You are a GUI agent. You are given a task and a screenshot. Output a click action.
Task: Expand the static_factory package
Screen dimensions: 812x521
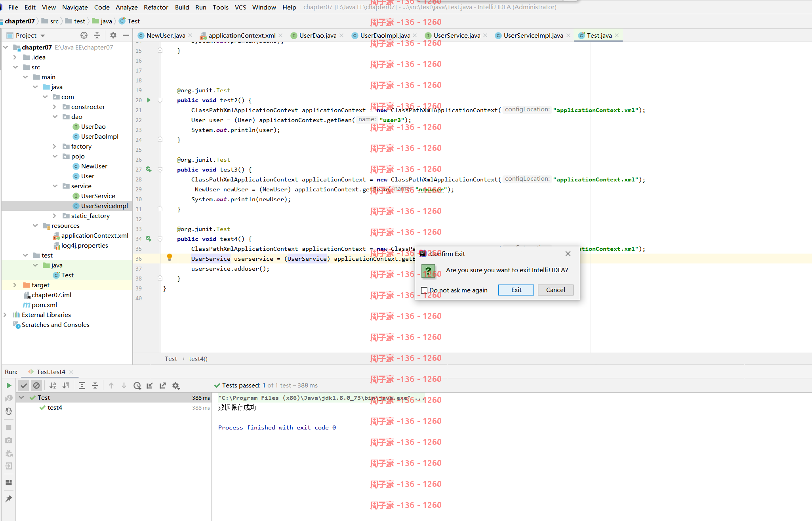(x=55, y=216)
